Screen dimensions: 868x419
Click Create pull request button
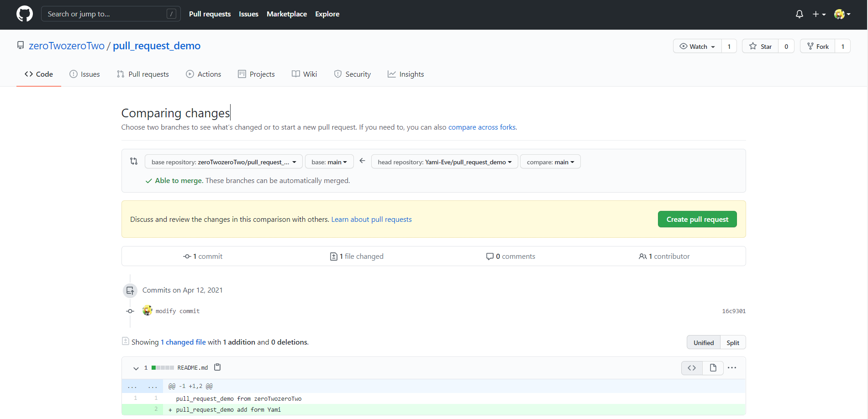(x=697, y=219)
